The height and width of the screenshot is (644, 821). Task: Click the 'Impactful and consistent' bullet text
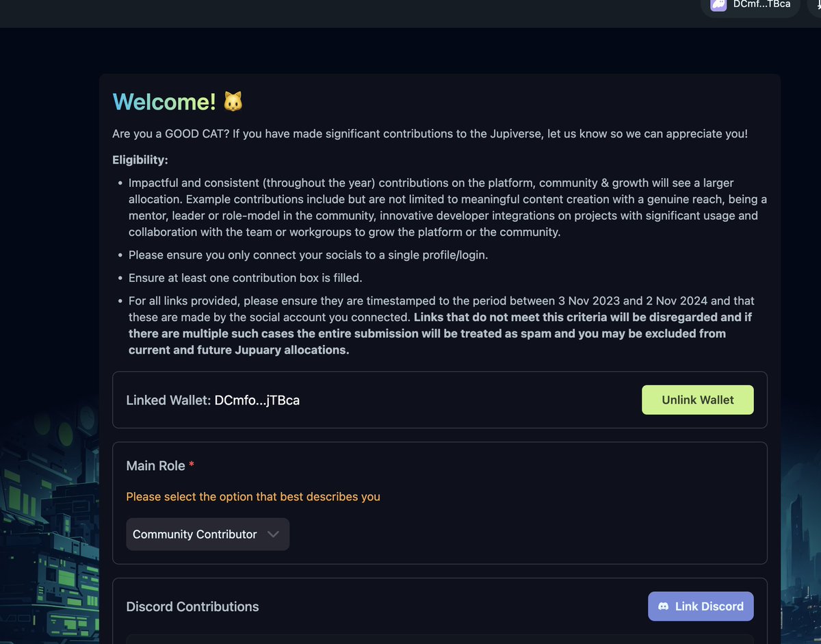[447, 207]
